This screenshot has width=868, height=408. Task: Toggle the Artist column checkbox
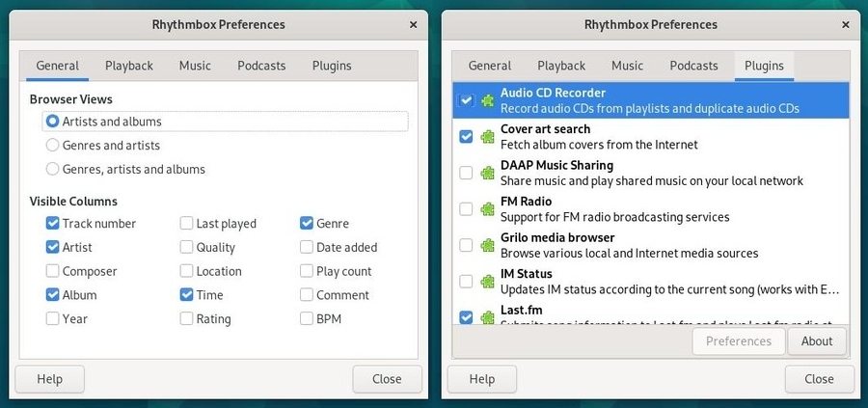(53, 248)
